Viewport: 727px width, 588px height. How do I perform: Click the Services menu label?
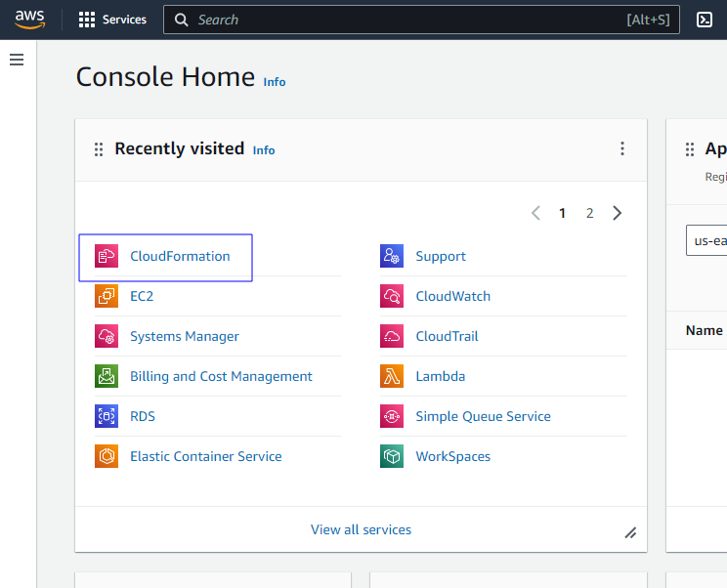124,20
